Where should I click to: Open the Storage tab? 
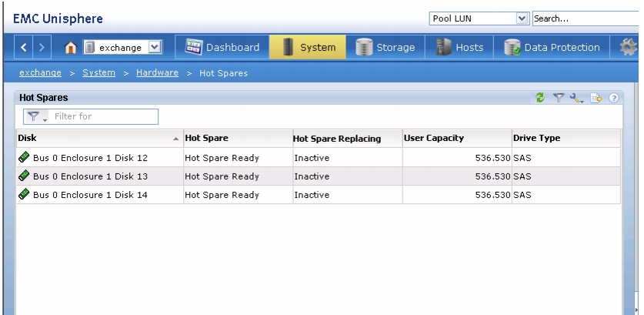385,47
